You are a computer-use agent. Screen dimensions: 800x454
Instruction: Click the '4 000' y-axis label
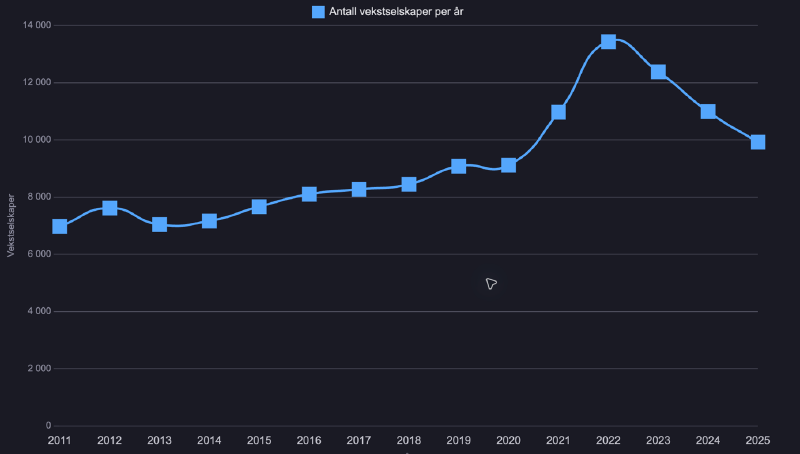(39, 311)
